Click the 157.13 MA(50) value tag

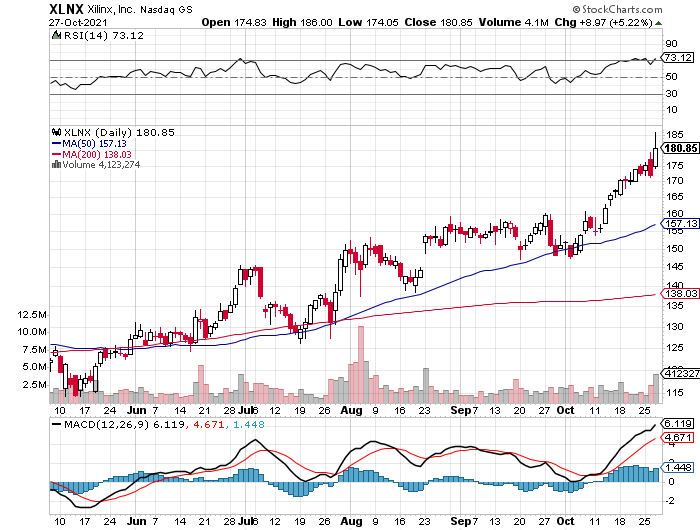pos(680,223)
